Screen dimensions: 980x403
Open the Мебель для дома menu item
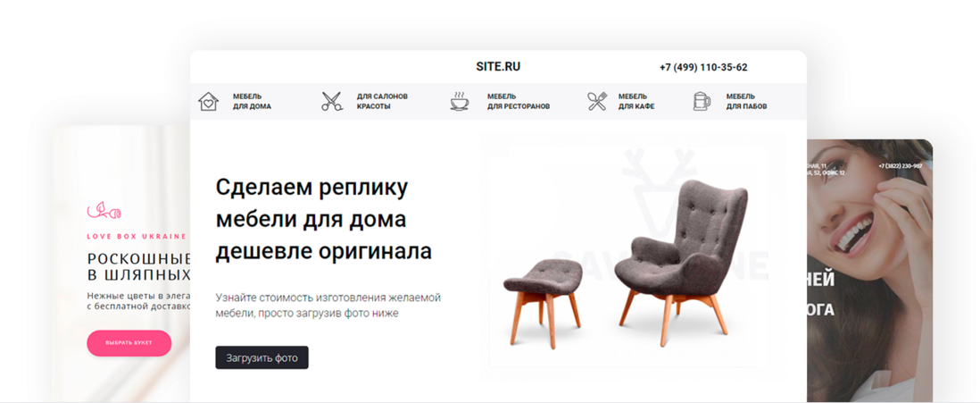[x=252, y=101]
